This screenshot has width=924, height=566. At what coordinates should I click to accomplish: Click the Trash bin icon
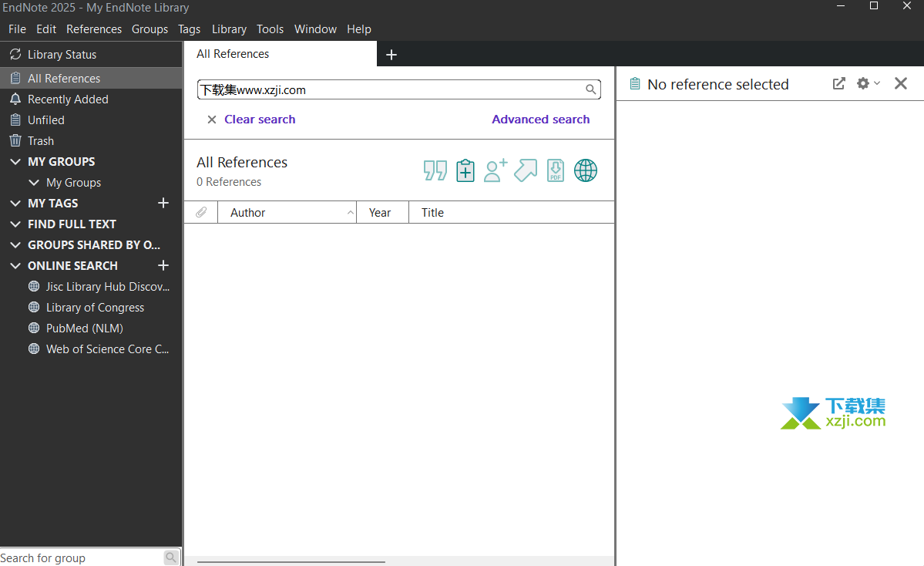pyautogui.click(x=15, y=141)
